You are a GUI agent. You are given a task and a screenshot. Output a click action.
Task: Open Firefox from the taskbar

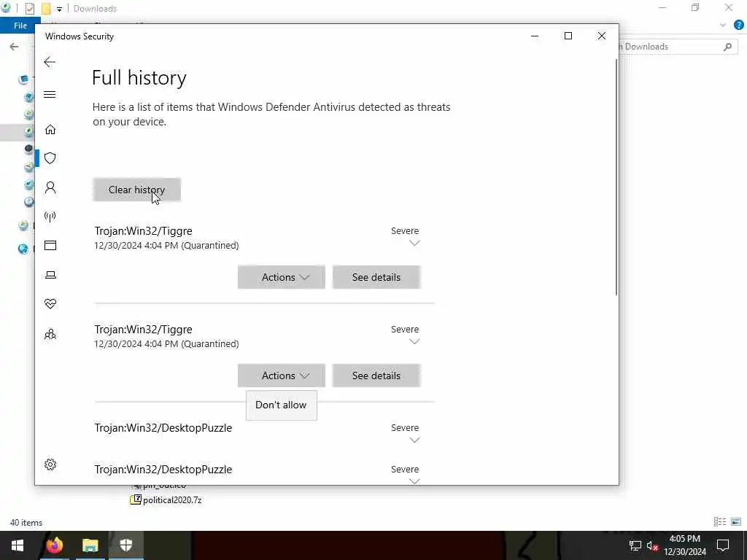pos(54,545)
